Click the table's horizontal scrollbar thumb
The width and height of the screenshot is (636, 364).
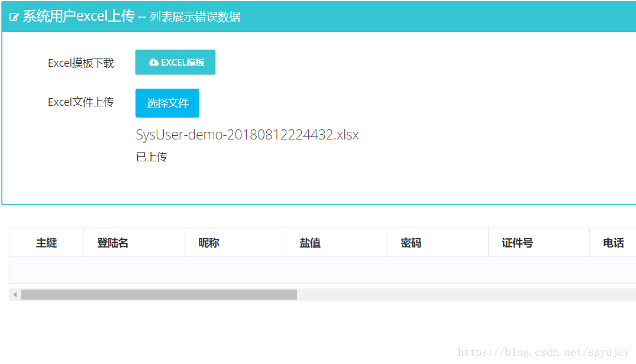point(159,294)
